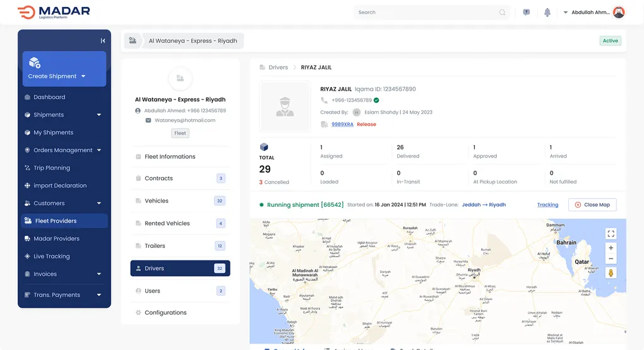
Task: Click the notification bell icon
Action: coord(547,13)
